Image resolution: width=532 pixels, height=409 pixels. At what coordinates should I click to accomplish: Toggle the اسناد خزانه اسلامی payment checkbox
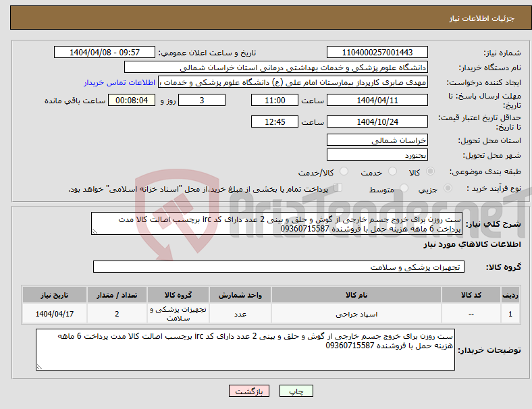[338, 188]
